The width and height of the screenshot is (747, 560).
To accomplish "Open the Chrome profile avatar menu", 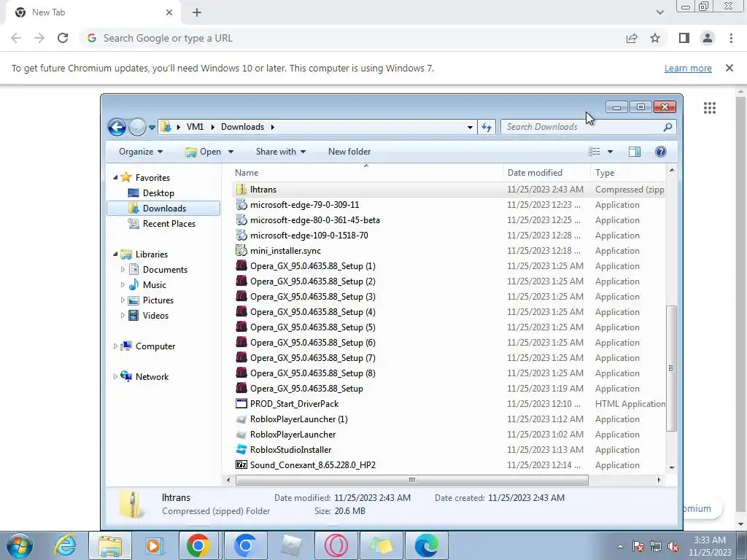I will (x=708, y=38).
